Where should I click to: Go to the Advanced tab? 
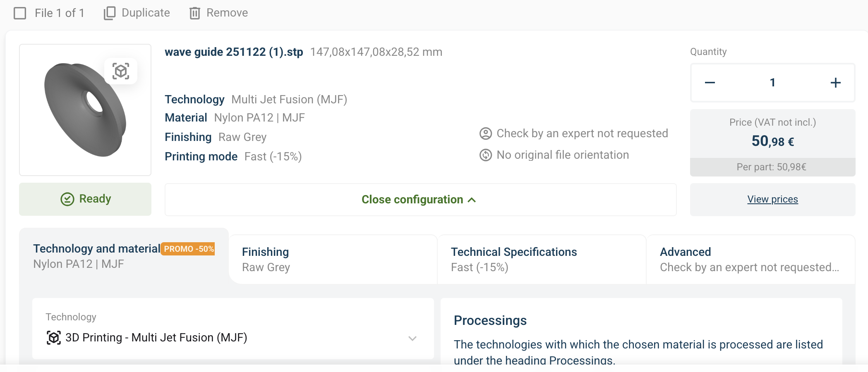coord(750,260)
